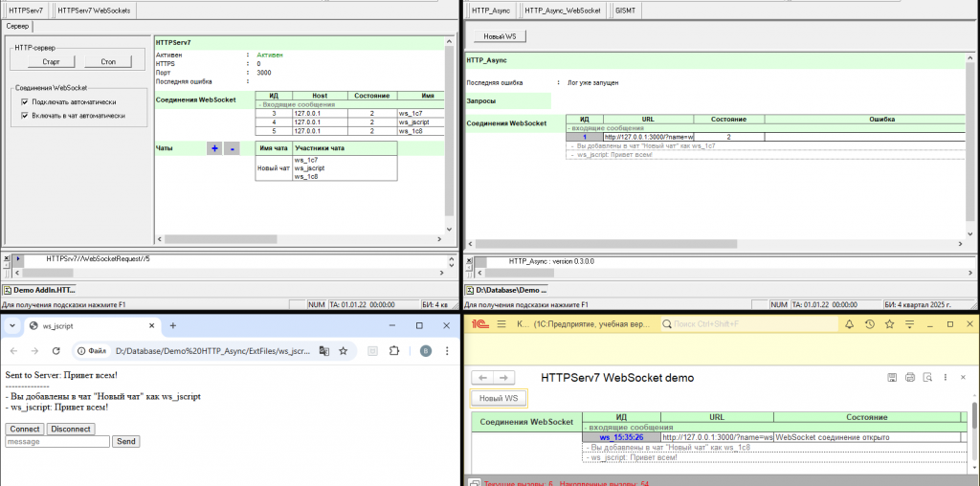This screenshot has width=980, height=486.
Task: Click Chrome's back navigation arrow
Action: click(13, 351)
